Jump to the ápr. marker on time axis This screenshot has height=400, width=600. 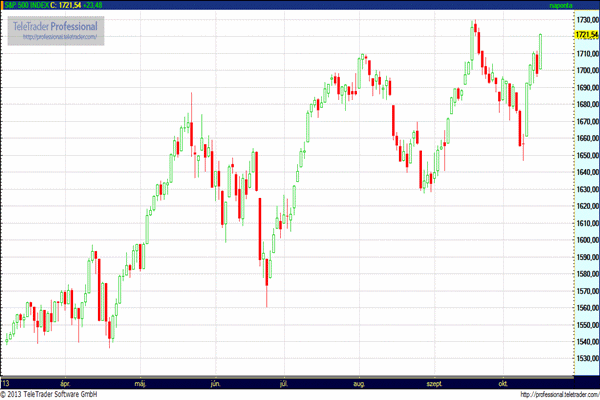point(66,383)
